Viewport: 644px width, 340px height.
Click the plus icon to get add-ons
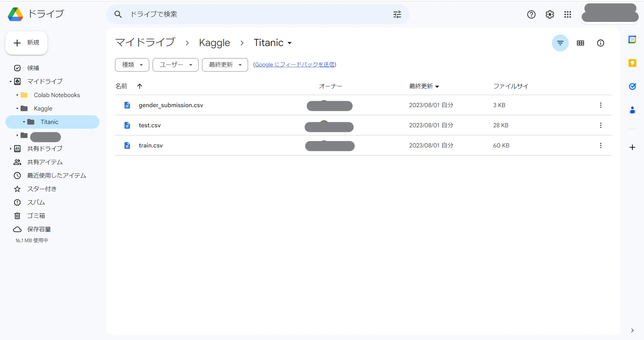click(x=632, y=147)
